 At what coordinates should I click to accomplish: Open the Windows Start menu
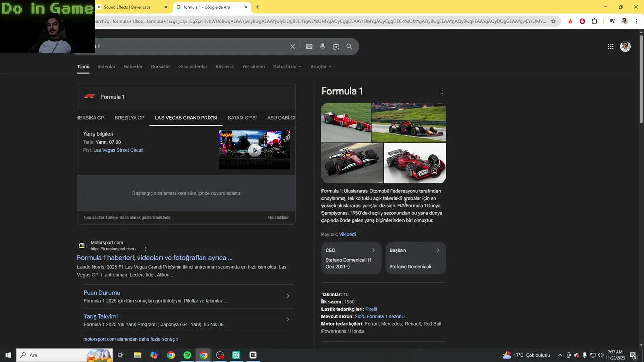click(8, 355)
